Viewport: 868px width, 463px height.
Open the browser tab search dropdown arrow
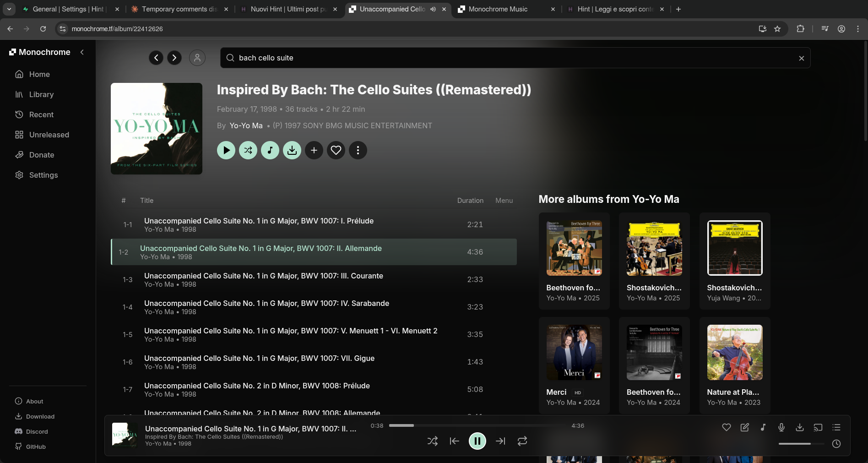tap(9, 9)
